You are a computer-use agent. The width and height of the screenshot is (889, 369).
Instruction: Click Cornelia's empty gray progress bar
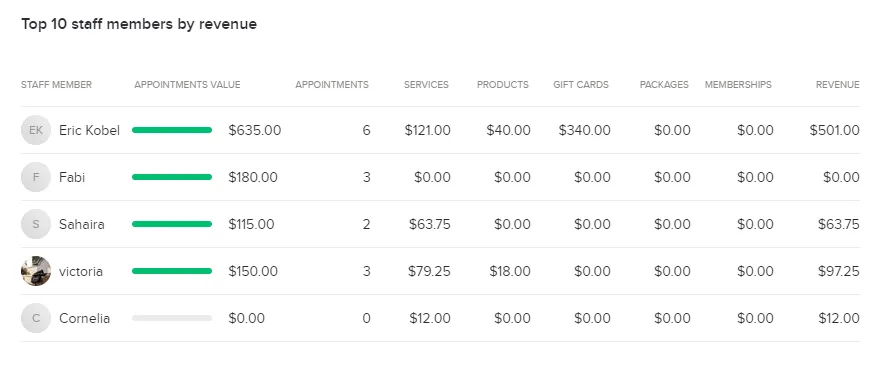172,318
